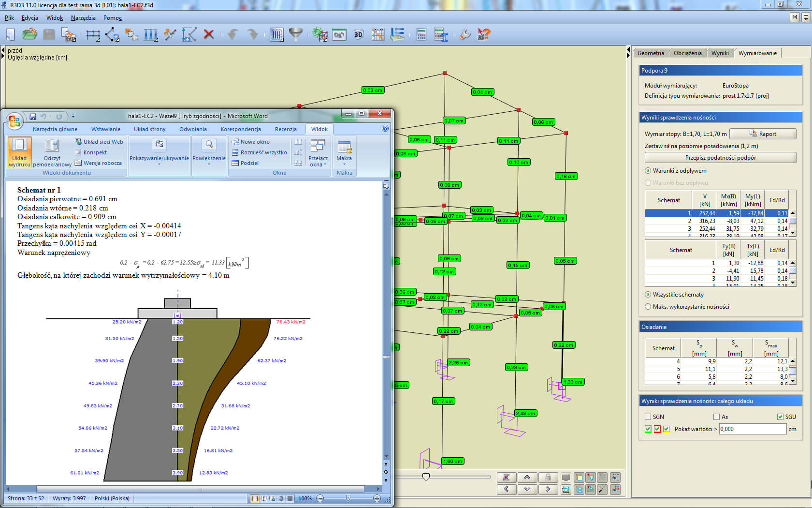Rotate view down with down chevron button
812x508 pixels.
(x=527, y=489)
